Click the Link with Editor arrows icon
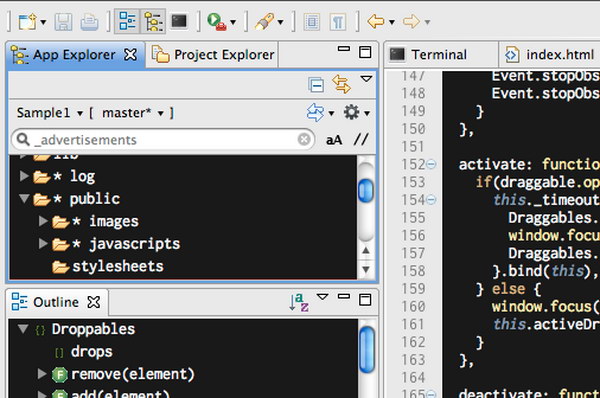Image resolution: width=600 pixels, height=398 pixels. tap(341, 84)
